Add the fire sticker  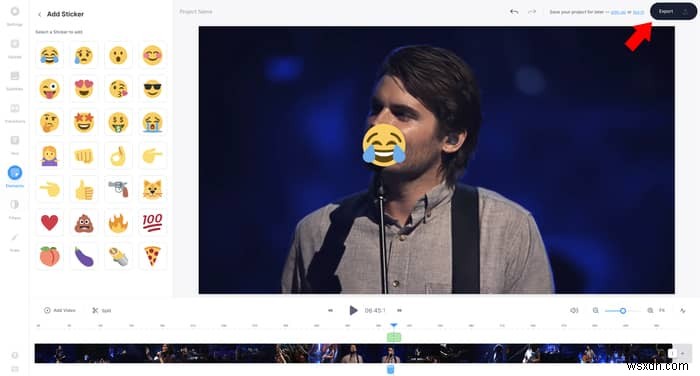click(x=118, y=223)
